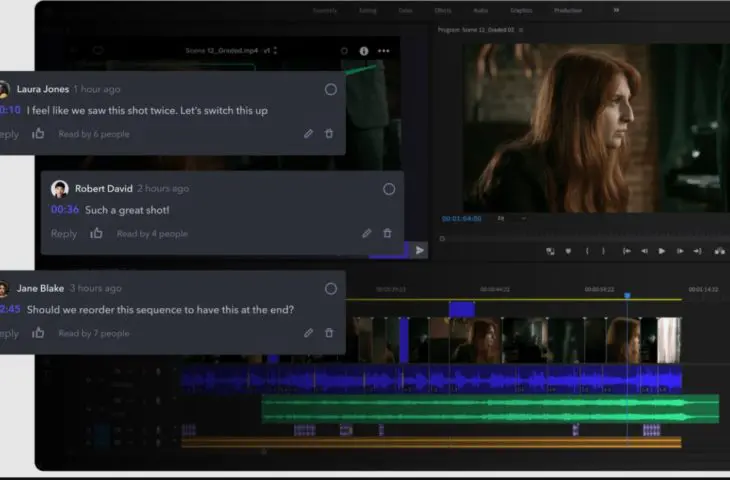Open the three-dot more options menu
730x480 pixels.
click(x=384, y=50)
